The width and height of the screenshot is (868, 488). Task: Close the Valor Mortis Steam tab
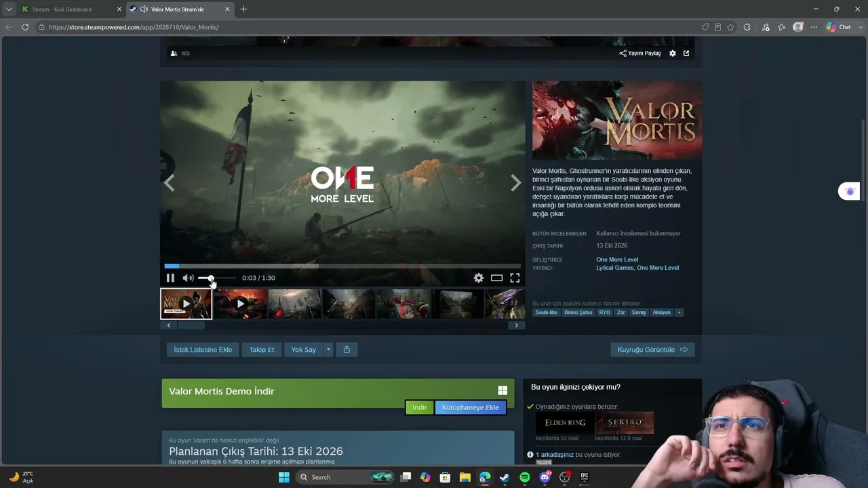pyautogui.click(x=227, y=9)
